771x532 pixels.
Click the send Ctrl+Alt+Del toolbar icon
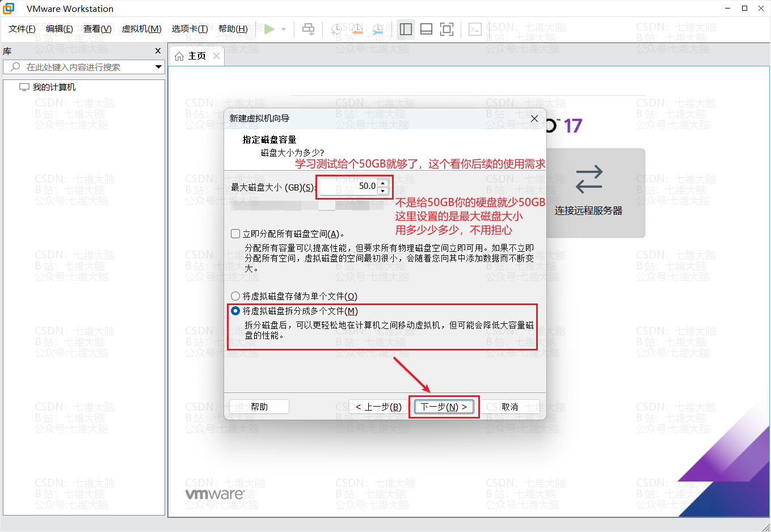click(308, 29)
